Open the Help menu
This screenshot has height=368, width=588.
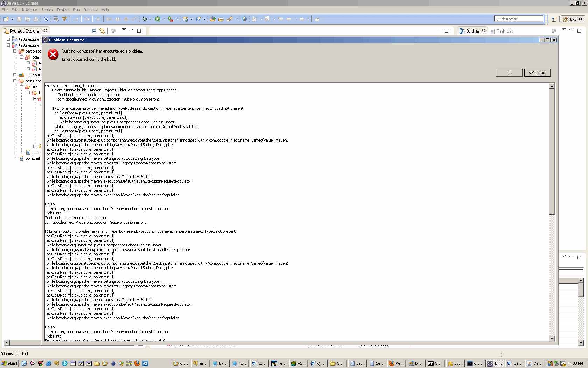coord(105,10)
